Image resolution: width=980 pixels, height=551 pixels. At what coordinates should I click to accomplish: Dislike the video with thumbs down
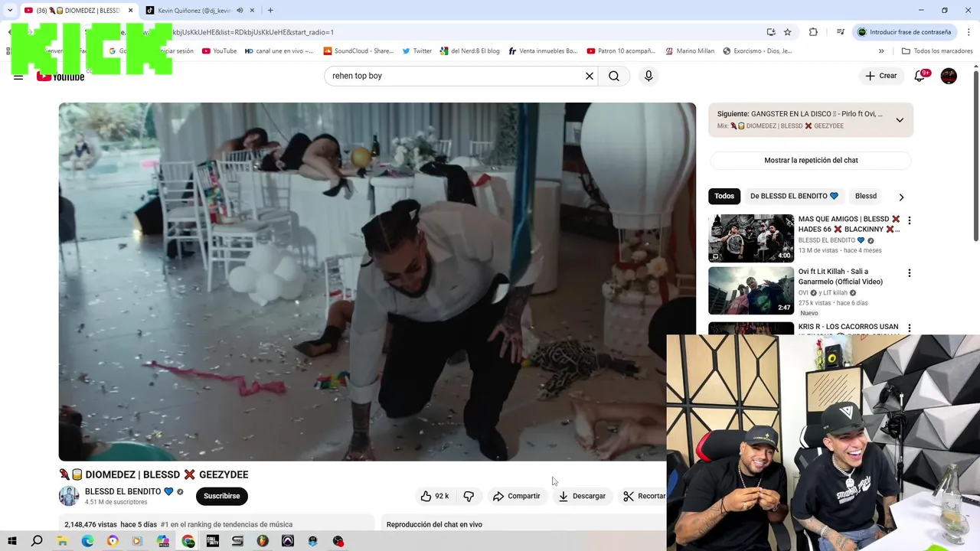[x=469, y=496]
